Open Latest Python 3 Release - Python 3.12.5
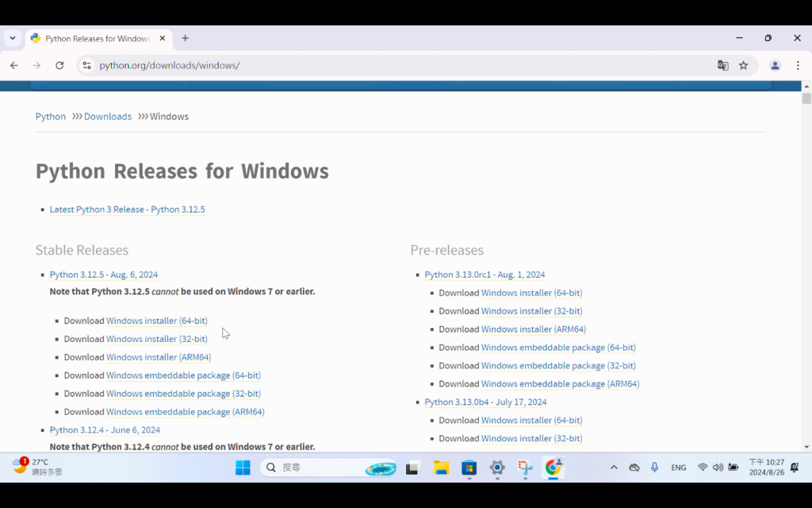This screenshot has height=508, width=812. [128, 210]
